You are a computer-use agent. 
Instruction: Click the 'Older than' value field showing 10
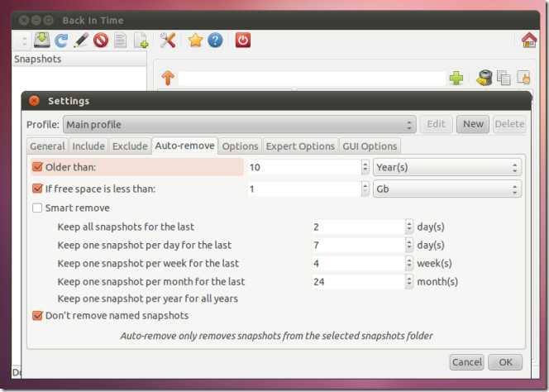[304, 167]
